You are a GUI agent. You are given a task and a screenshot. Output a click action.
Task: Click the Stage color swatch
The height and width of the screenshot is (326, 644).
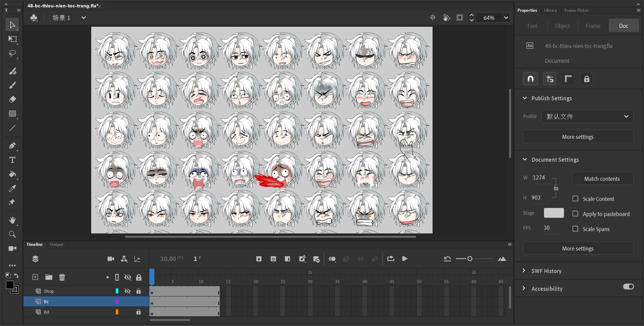point(554,213)
